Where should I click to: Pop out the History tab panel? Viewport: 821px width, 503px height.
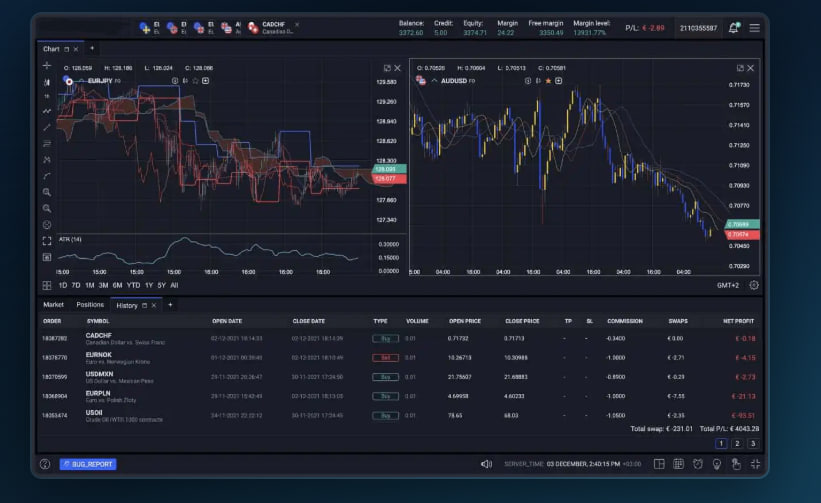pos(145,305)
